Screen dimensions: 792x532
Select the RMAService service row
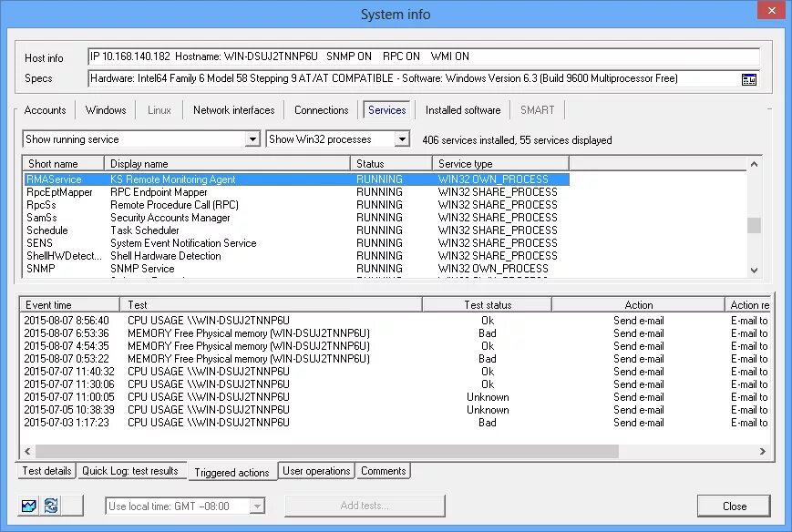297,179
